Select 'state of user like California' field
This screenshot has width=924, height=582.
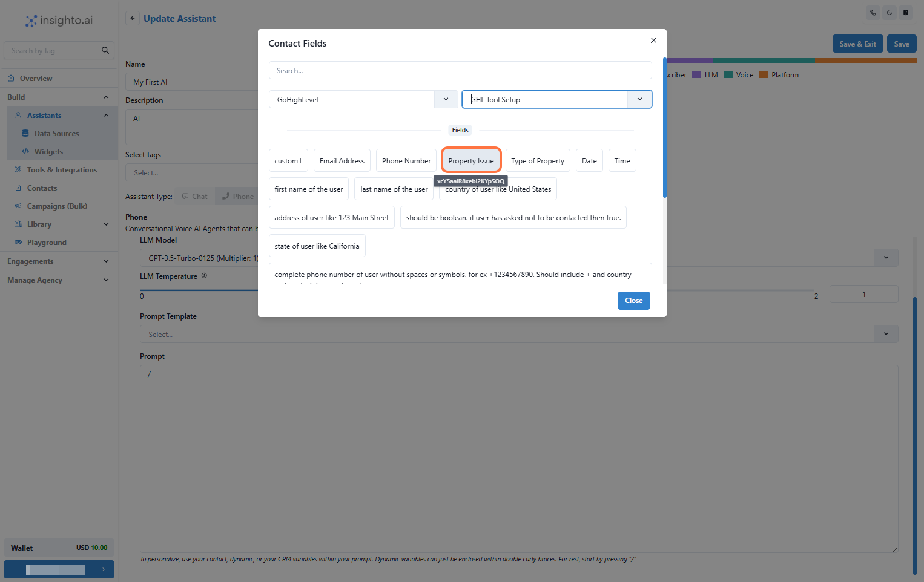[x=317, y=246]
